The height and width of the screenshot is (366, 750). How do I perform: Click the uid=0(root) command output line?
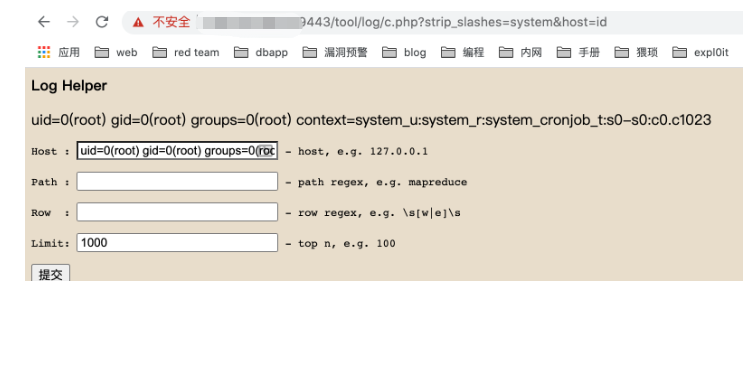(x=371, y=120)
